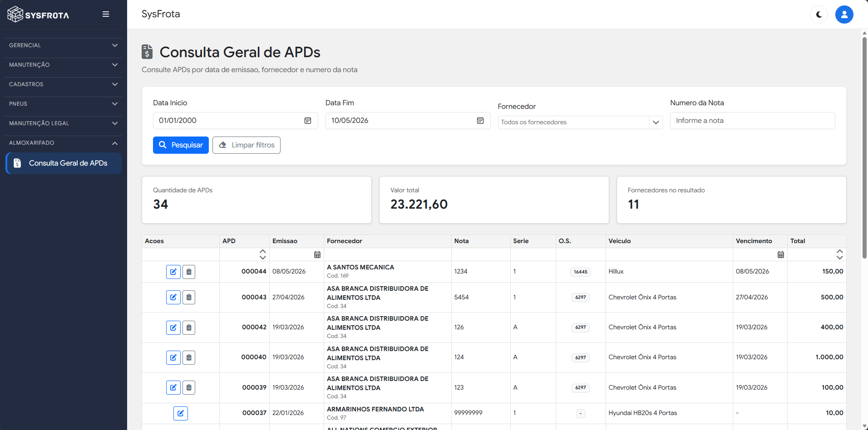The width and height of the screenshot is (868, 430).
Task: Open calendar picker for Data Inicio
Action: point(308,121)
